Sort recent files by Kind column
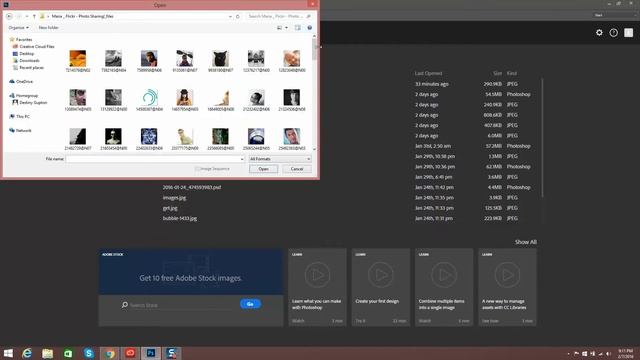 pyautogui.click(x=512, y=73)
